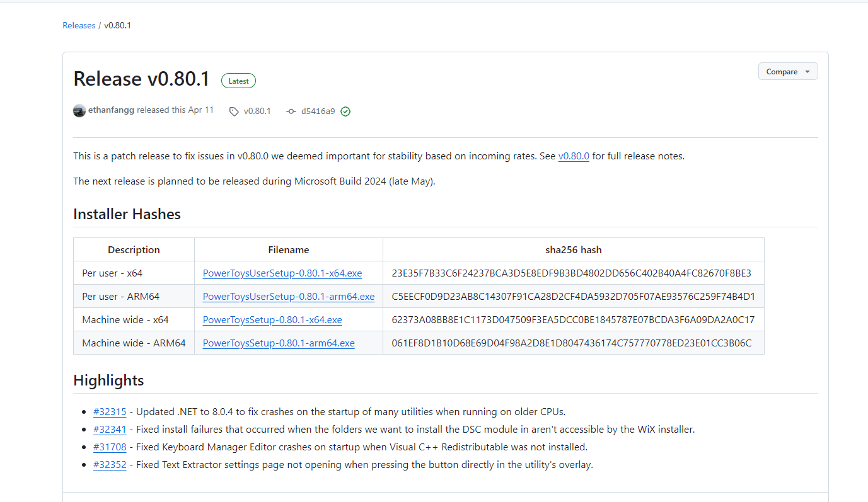Download PowerToysSetup-0.80.1-arm64.exe

[x=279, y=343]
